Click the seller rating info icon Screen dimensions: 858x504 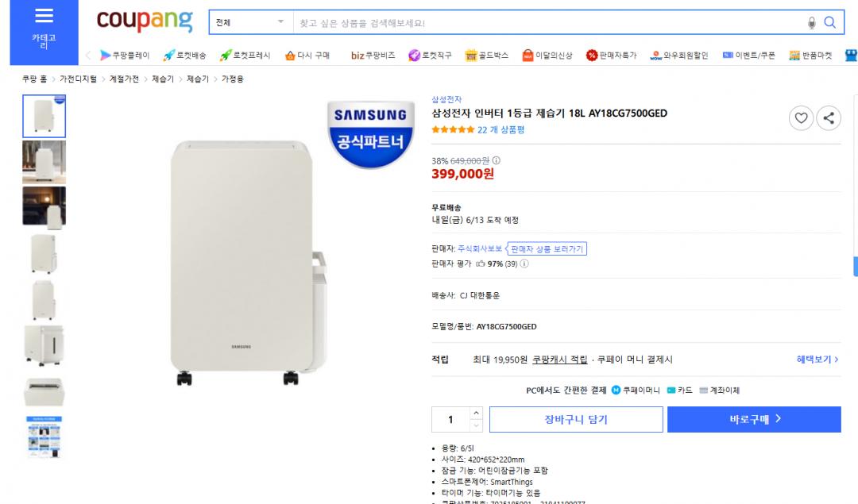524,264
